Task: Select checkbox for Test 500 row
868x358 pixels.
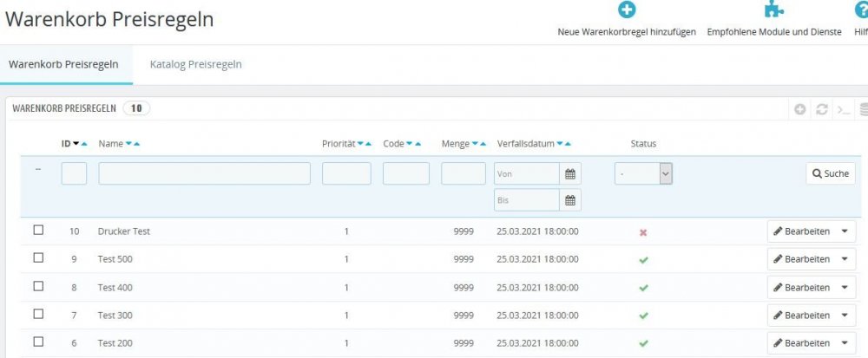Action: (38, 257)
